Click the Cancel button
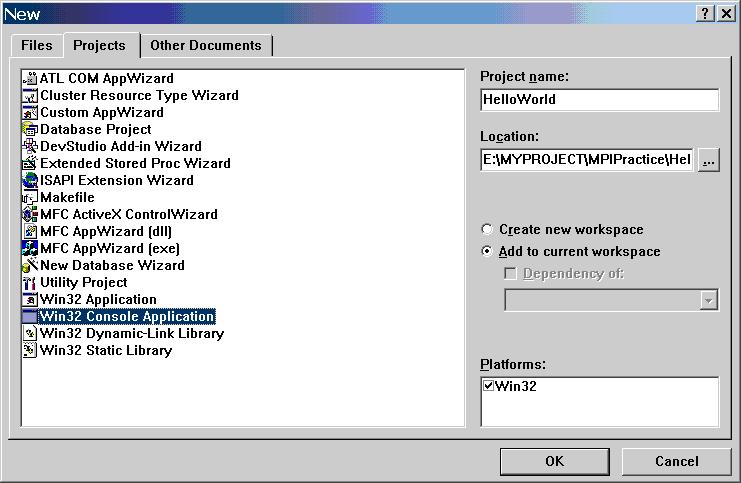The image size is (741, 483). (x=677, y=461)
